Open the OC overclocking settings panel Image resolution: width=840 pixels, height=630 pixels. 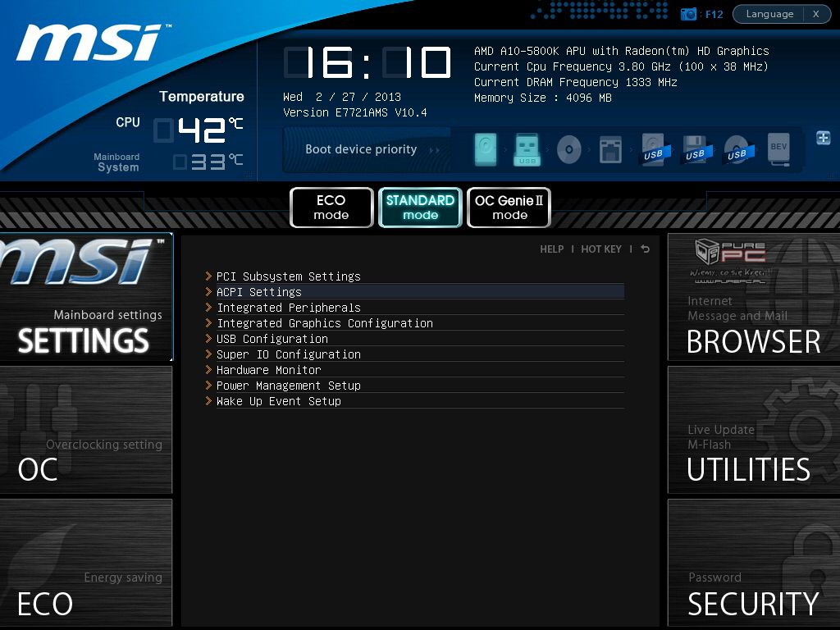(x=86, y=430)
